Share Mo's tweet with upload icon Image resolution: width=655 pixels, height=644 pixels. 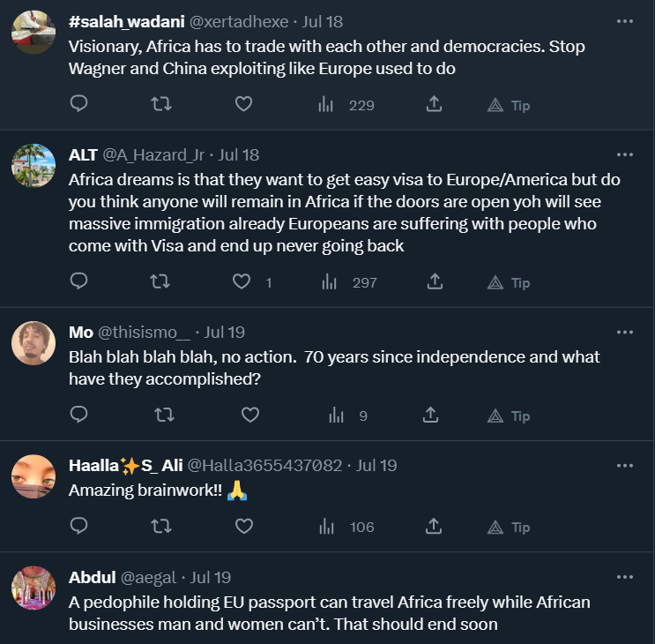[x=431, y=415]
